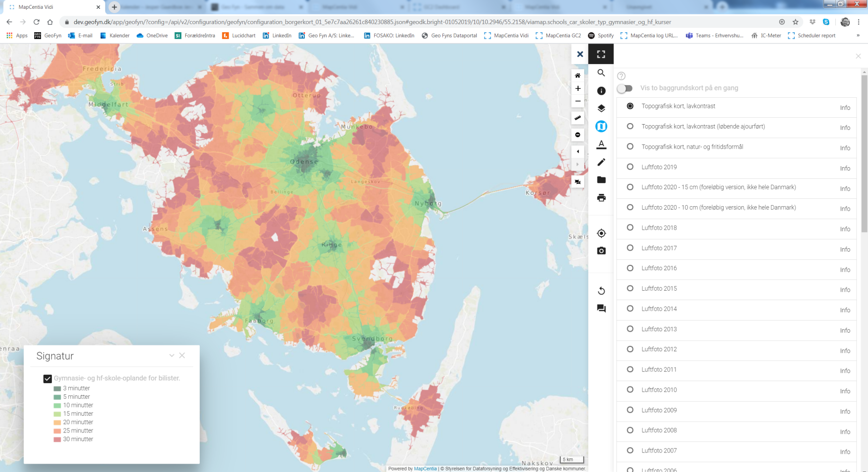This screenshot has height=472, width=868.
Task: Select Topografisk kort, lavkontrast radio button
Action: pos(630,106)
